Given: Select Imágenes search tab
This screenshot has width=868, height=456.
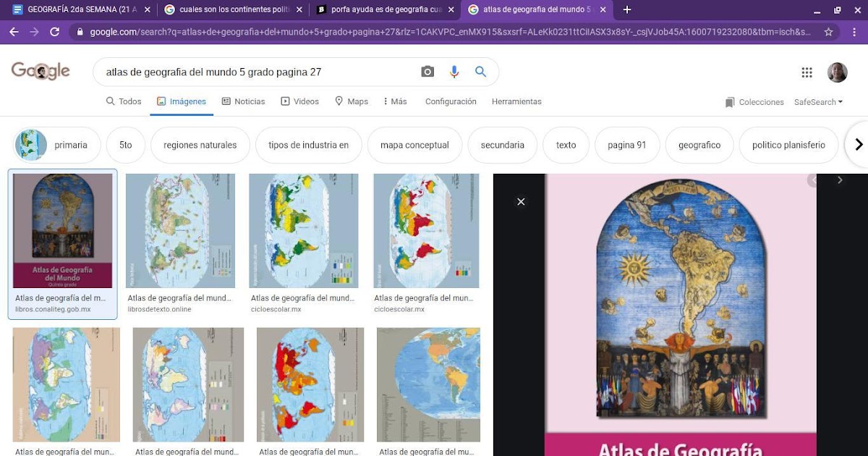Looking at the screenshot, I should [x=182, y=101].
